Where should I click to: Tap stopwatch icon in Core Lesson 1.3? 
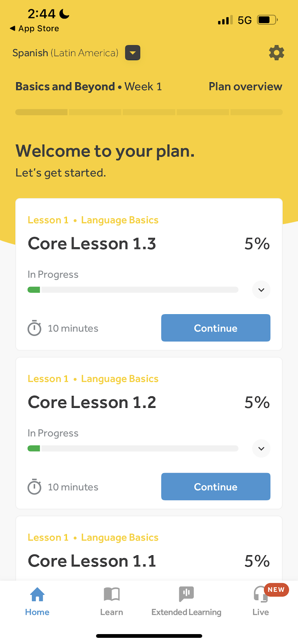point(34,328)
